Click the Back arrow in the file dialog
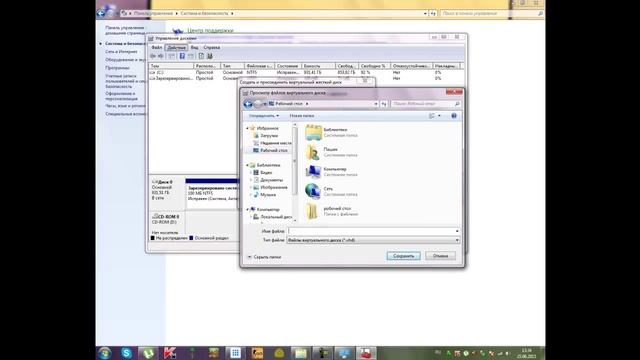Viewport: 640px width, 360px height. tap(248, 104)
